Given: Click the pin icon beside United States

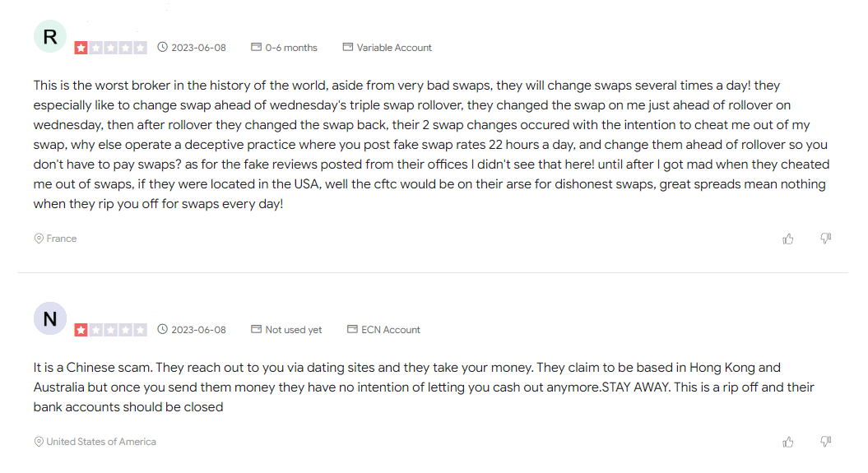Looking at the screenshot, I should point(39,442).
